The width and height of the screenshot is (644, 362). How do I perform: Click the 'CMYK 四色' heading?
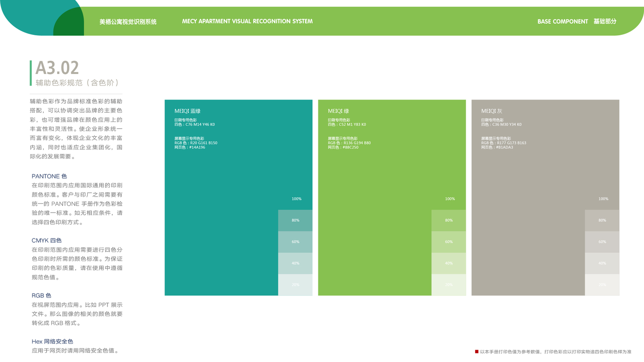47,240
